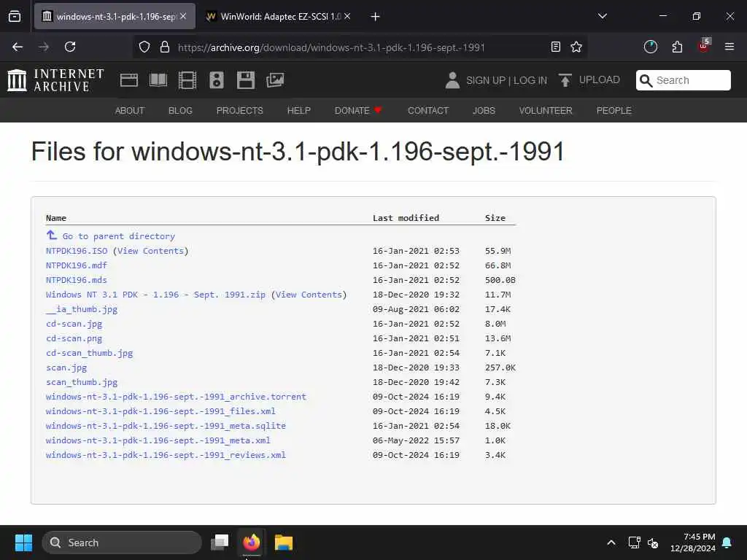The width and height of the screenshot is (747, 560).
Task: Open the Audio speaker icon
Action: click(216, 80)
